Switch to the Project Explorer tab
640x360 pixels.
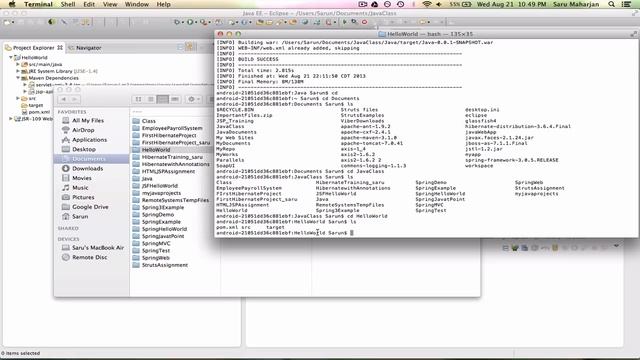point(33,48)
